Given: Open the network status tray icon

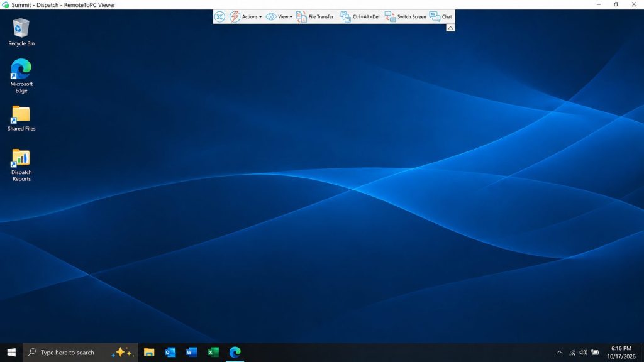Looking at the screenshot, I should (572, 352).
